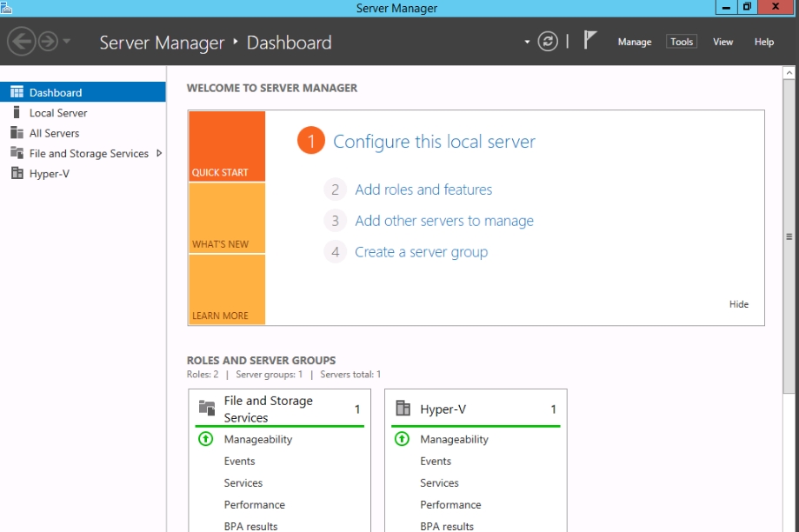This screenshot has height=532, width=799.
Task: Open the notifications flag icon
Action: coord(590,40)
